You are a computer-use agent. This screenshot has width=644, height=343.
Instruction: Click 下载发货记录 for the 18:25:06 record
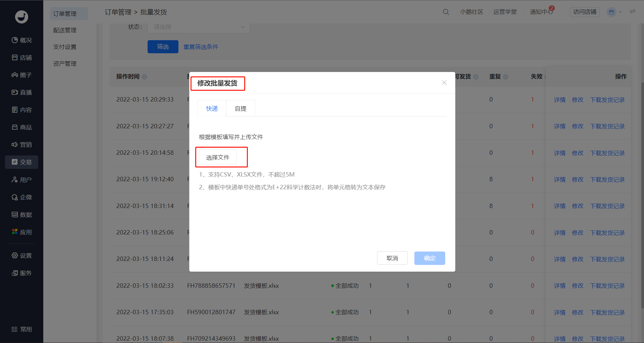(x=607, y=233)
